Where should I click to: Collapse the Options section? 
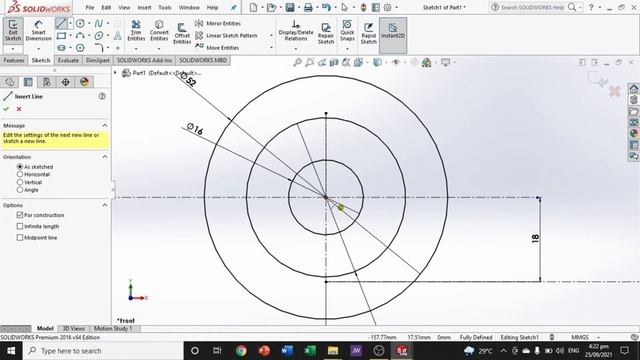click(105, 205)
